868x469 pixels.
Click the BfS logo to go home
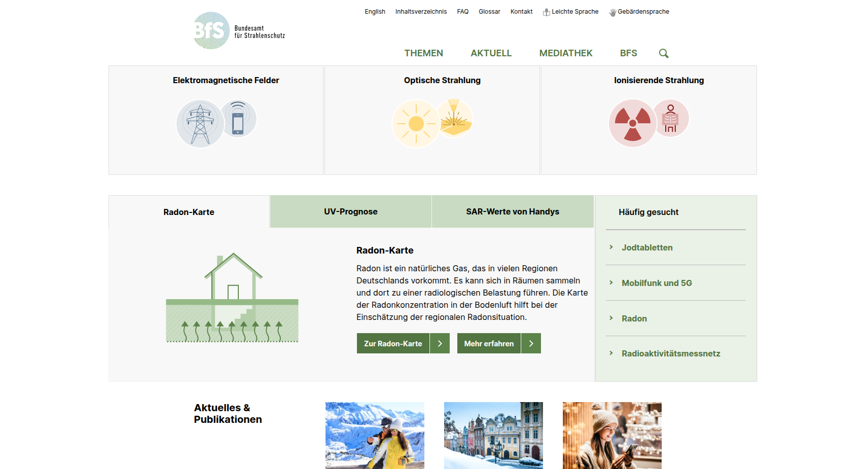click(239, 30)
